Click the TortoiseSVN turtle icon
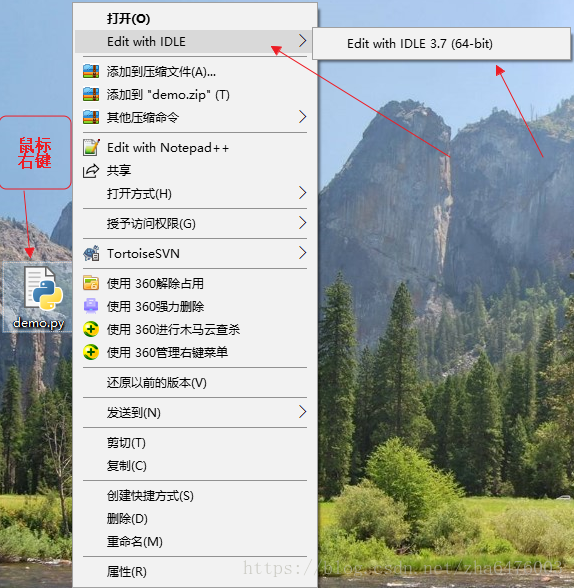This screenshot has height=588, width=574. [x=91, y=254]
